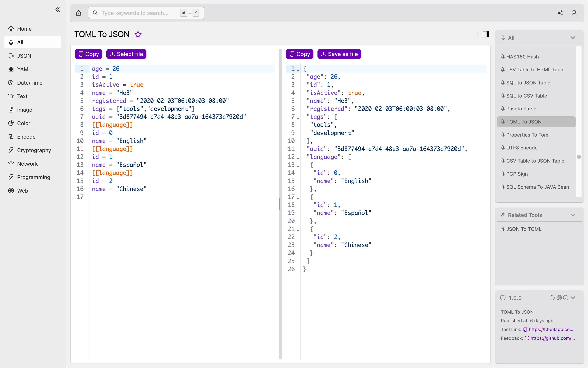
Task: Open the Color category in sidebar
Action: pos(32,123)
